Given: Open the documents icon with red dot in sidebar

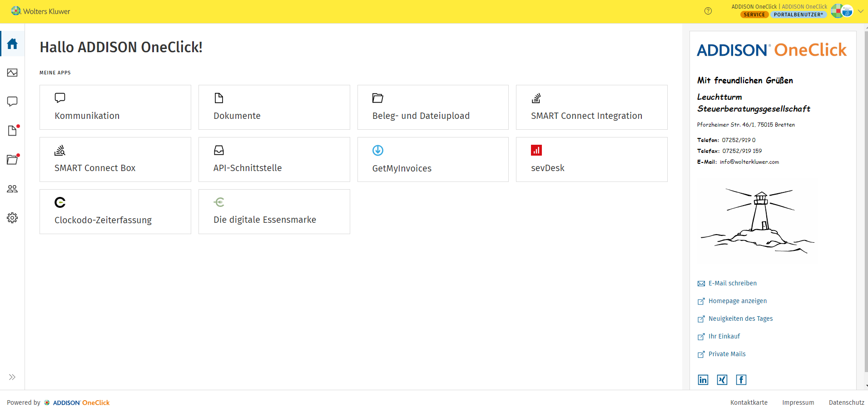Looking at the screenshot, I should pos(13,131).
